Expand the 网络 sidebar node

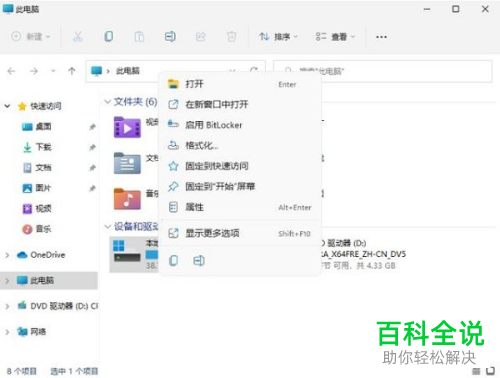click(7, 332)
